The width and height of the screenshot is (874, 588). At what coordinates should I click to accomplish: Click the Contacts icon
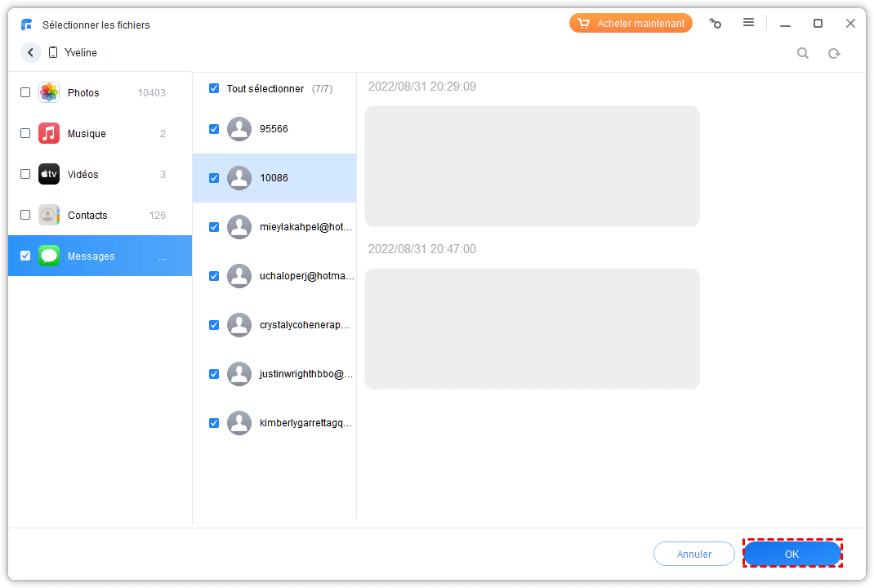49,215
